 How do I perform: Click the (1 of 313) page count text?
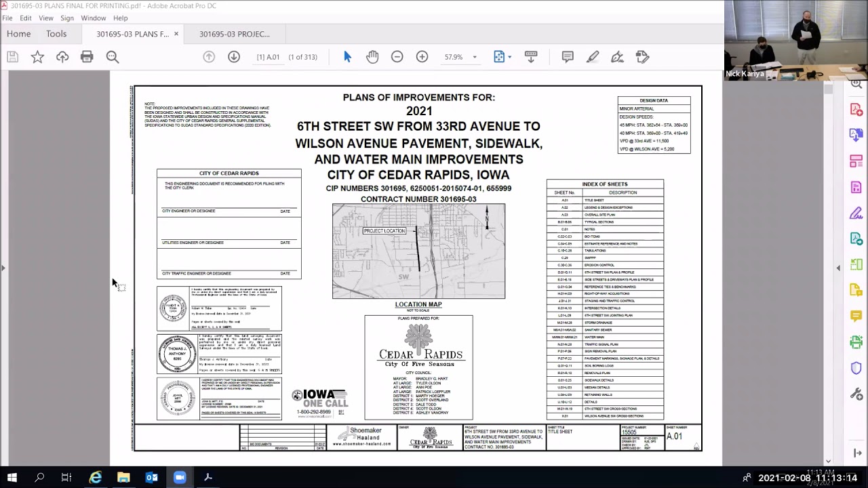(302, 57)
